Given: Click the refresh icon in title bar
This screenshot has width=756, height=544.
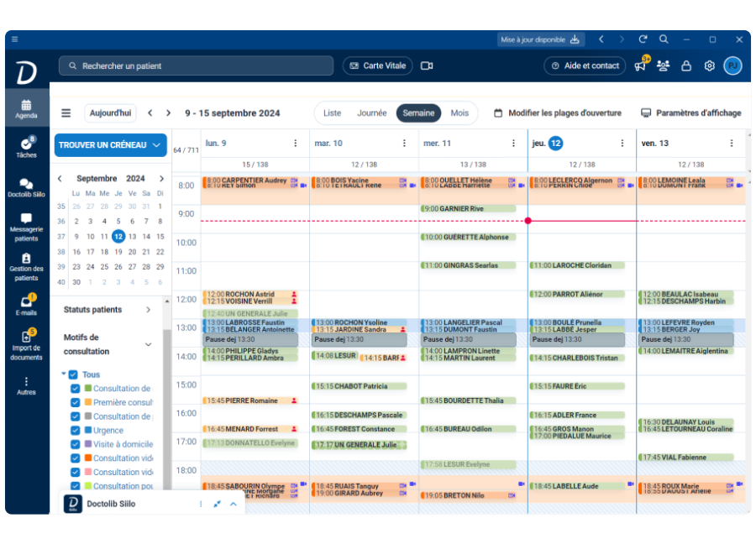Looking at the screenshot, I should click(x=643, y=39).
